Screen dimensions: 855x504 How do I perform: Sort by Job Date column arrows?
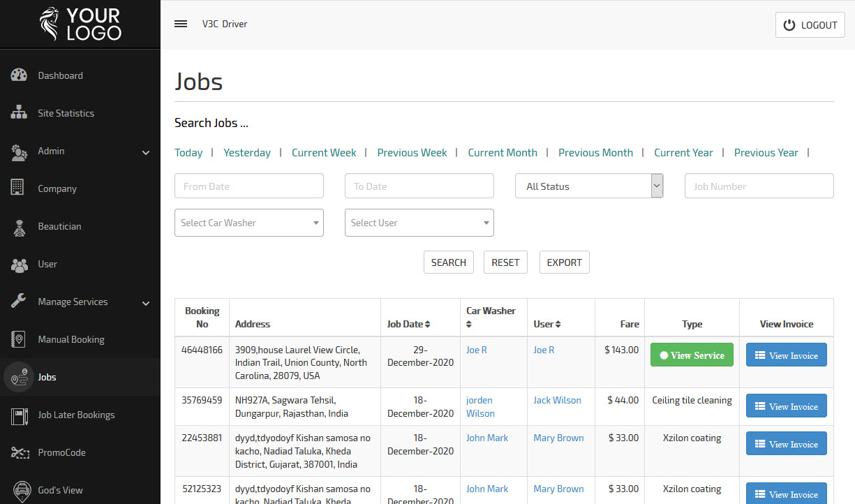(x=427, y=324)
